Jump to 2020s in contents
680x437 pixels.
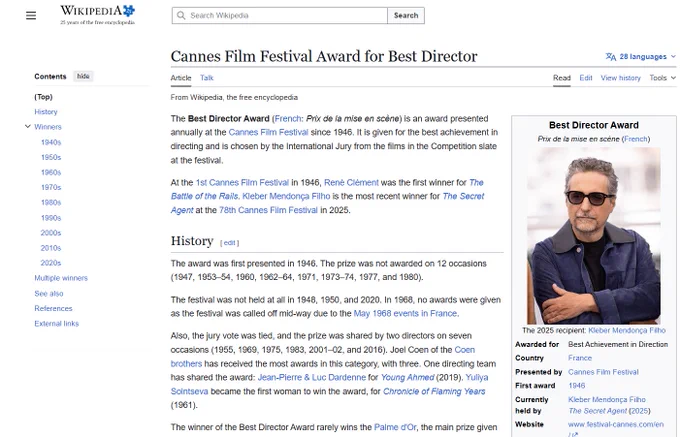point(51,263)
